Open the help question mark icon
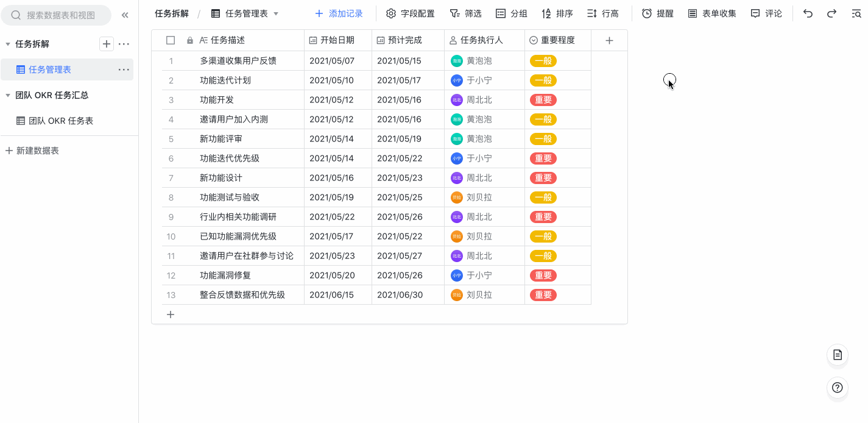The image size is (868, 423). coord(838,388)
